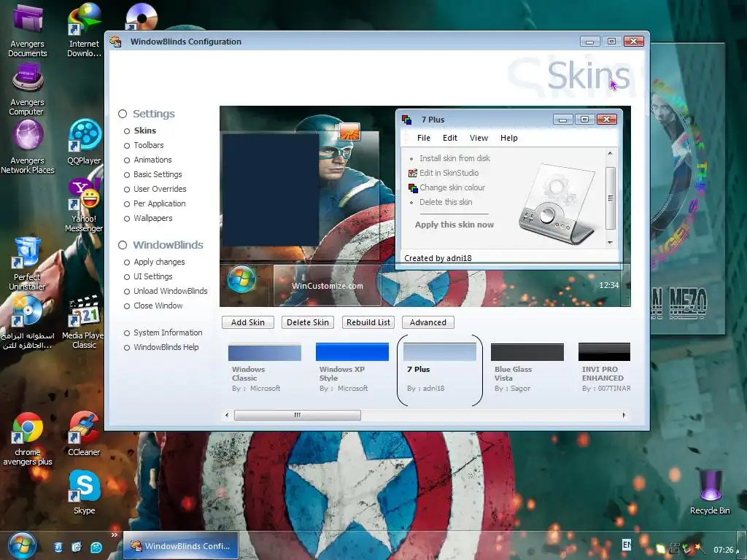Launch QQPlayer from desktop
The image size is (747, 560).
point(84,141)
